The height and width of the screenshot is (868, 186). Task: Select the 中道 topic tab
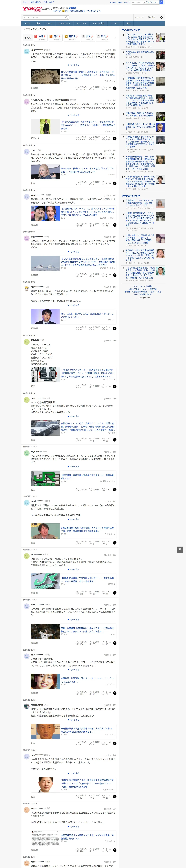coord(40,37)
